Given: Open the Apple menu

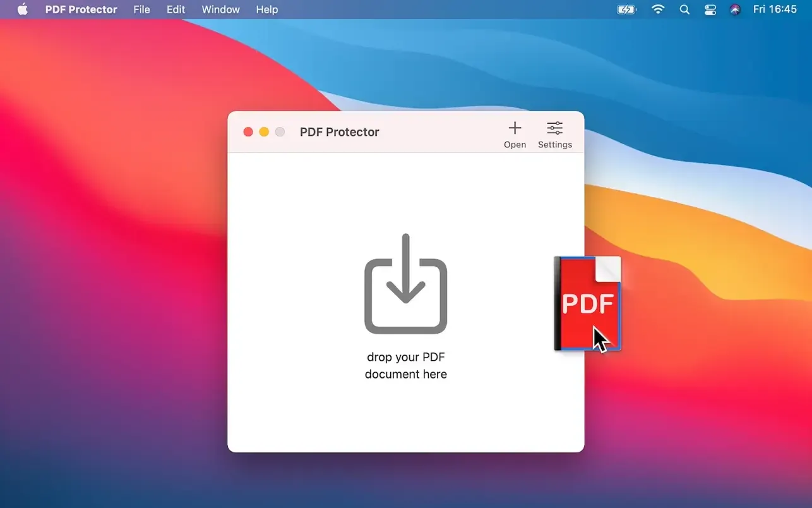Looking at the screenshot, I should (22, 9).
